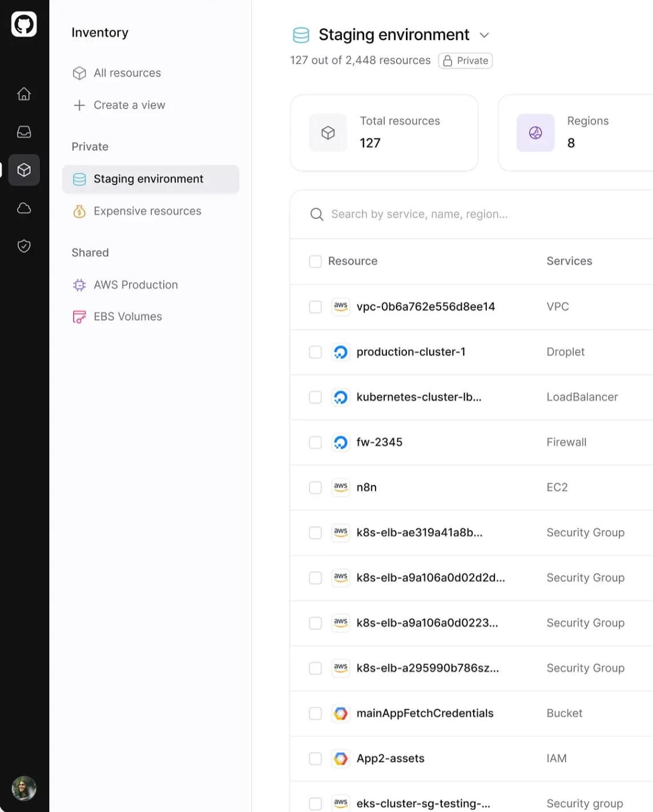Check the fw-2345 row checkbox
Screen dimensions: 653x812
315,442
